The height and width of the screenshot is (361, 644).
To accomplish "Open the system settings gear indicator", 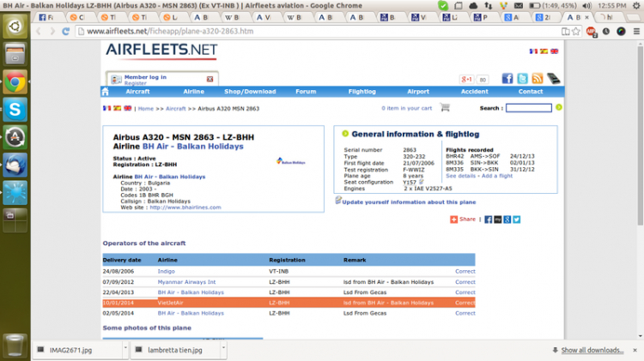I will click(x=636, y=6).
